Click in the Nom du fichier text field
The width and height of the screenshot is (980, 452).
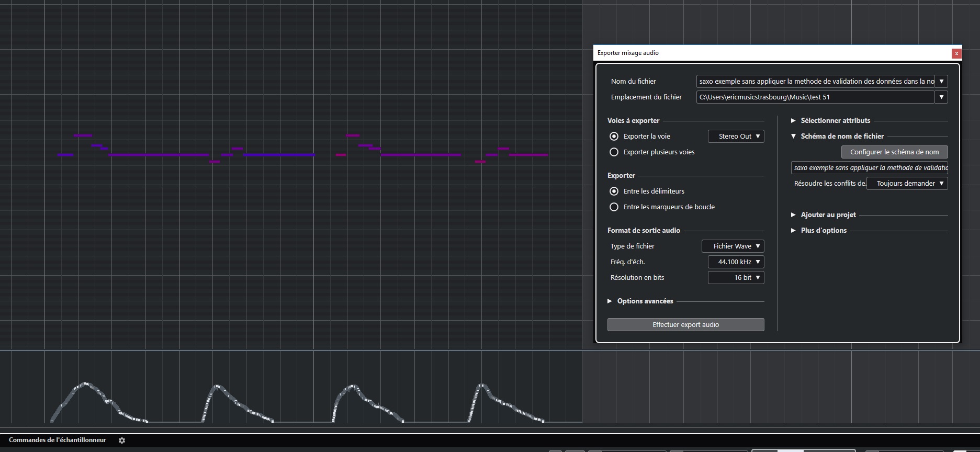(x=815, y=82)
